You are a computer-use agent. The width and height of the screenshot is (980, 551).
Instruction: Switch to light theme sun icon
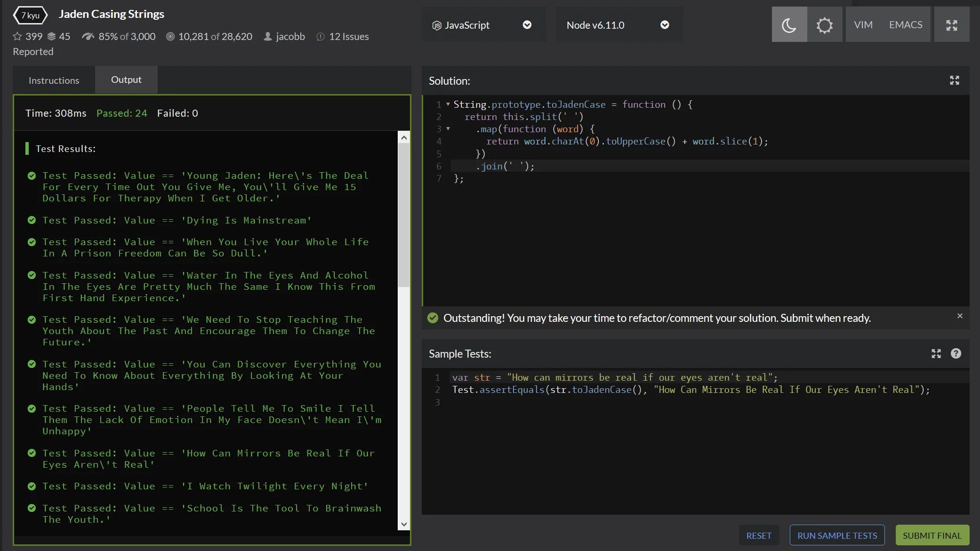coord(825,25)
